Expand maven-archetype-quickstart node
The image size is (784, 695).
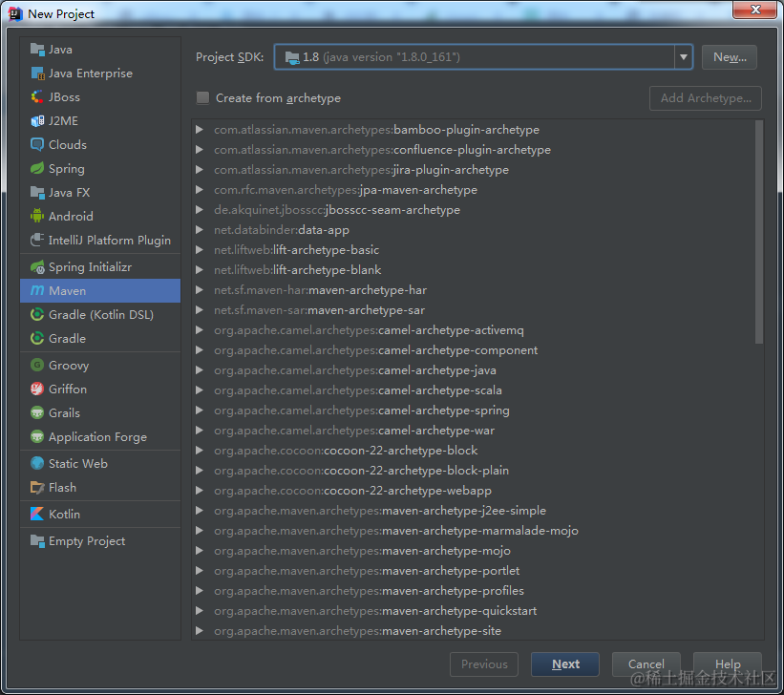coord(199,610)
